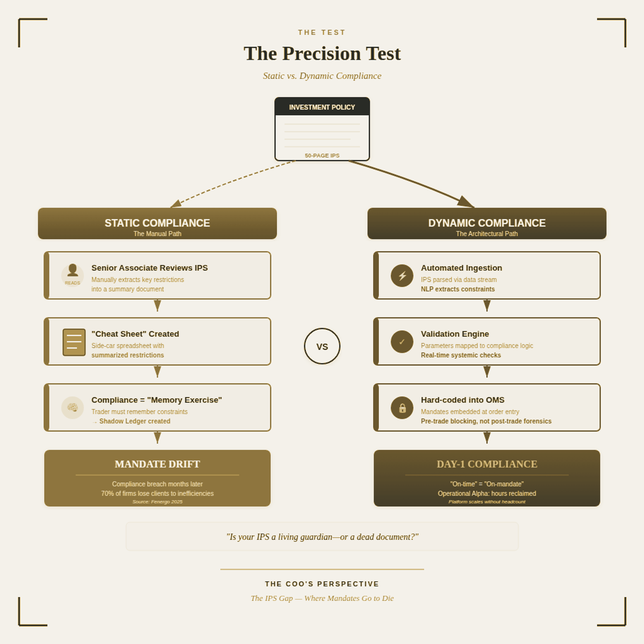The width and height of the screenshot is (644, 644).
Task: Click the lightning bolt Automated Ingestion icon
Action: pyautogui.click(x=402, y=276)
